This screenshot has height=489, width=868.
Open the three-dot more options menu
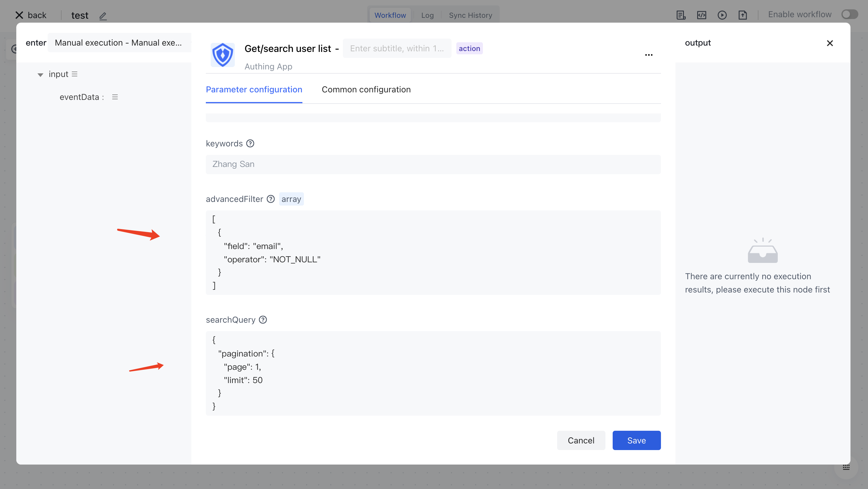coord(649,55)
